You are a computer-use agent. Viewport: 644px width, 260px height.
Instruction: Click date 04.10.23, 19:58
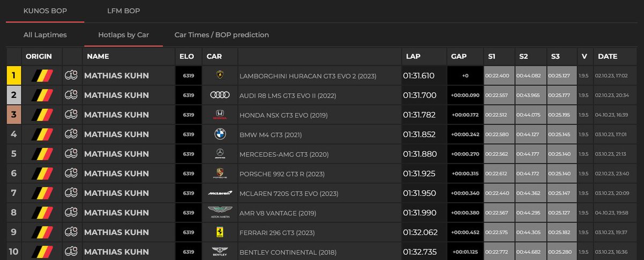point(611,213)
